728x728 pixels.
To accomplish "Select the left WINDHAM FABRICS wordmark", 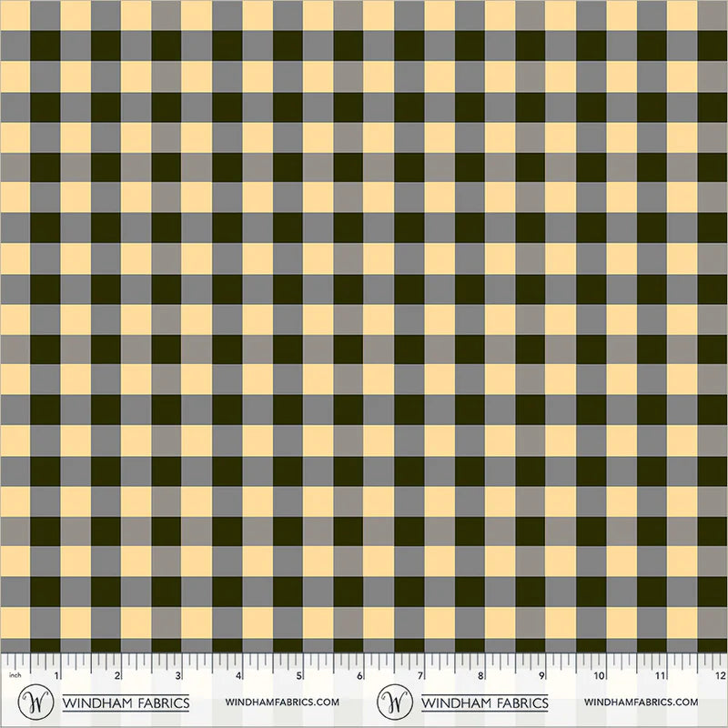I will 126,703.
